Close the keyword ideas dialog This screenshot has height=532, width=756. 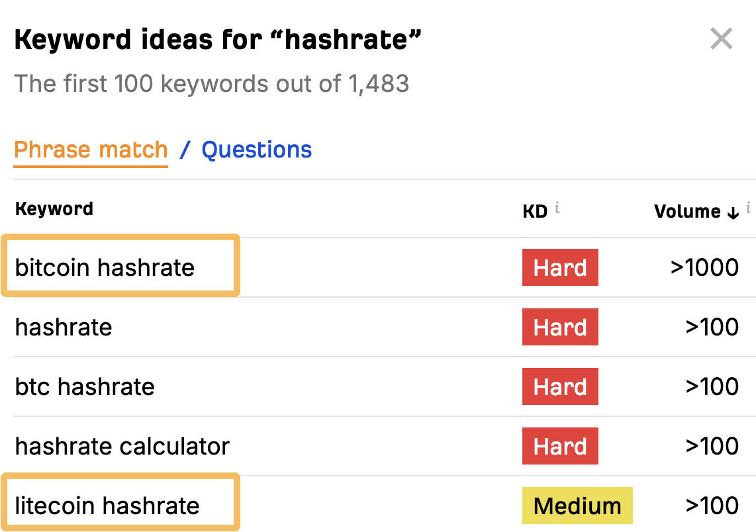[x=721, y=39]
